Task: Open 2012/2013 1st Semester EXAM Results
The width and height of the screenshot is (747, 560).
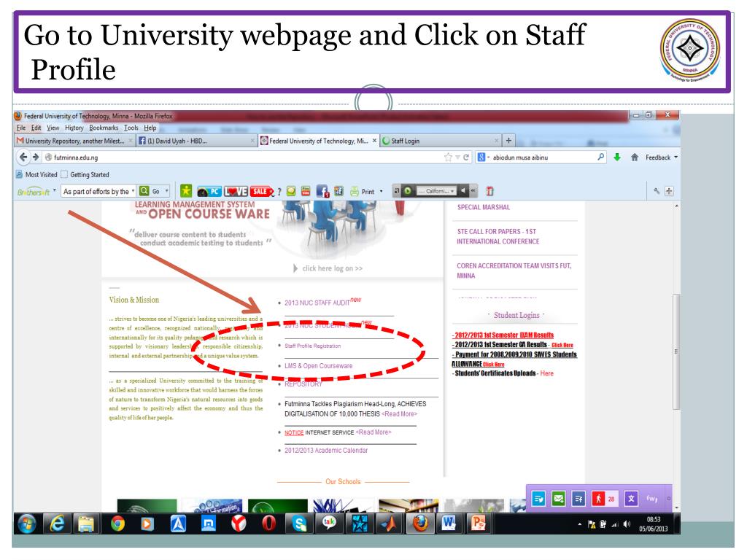Action: [x=503, y=335]
